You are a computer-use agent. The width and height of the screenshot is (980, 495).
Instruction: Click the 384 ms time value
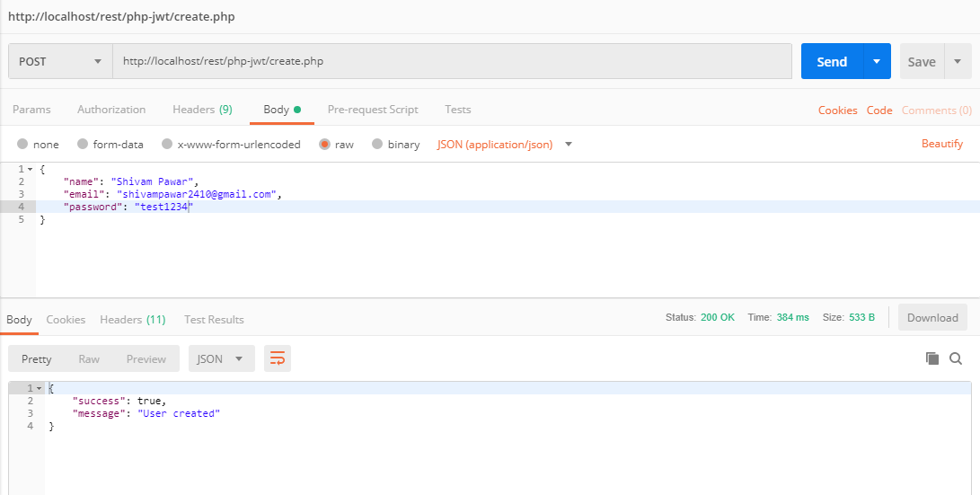[x=792, y=317]
